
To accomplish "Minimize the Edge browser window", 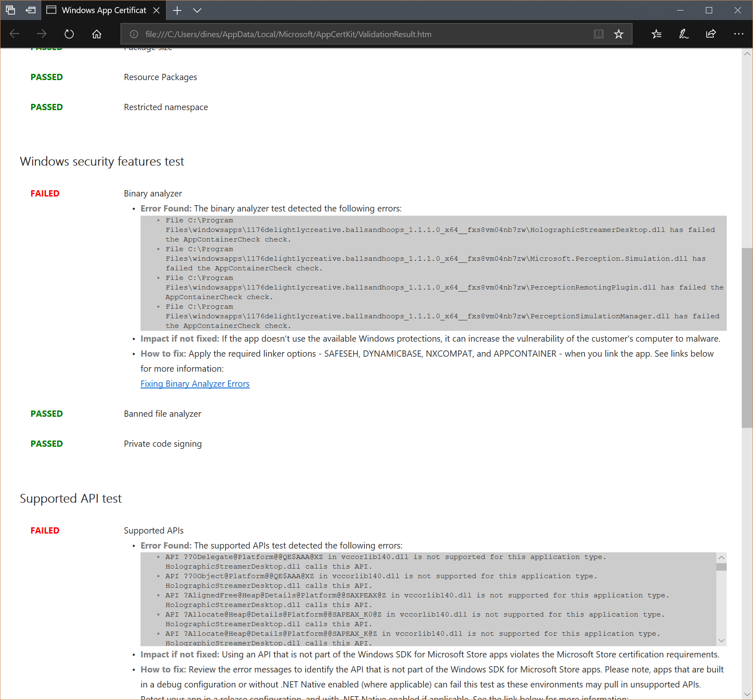I will pyautogui.click(x=680, y=10).
